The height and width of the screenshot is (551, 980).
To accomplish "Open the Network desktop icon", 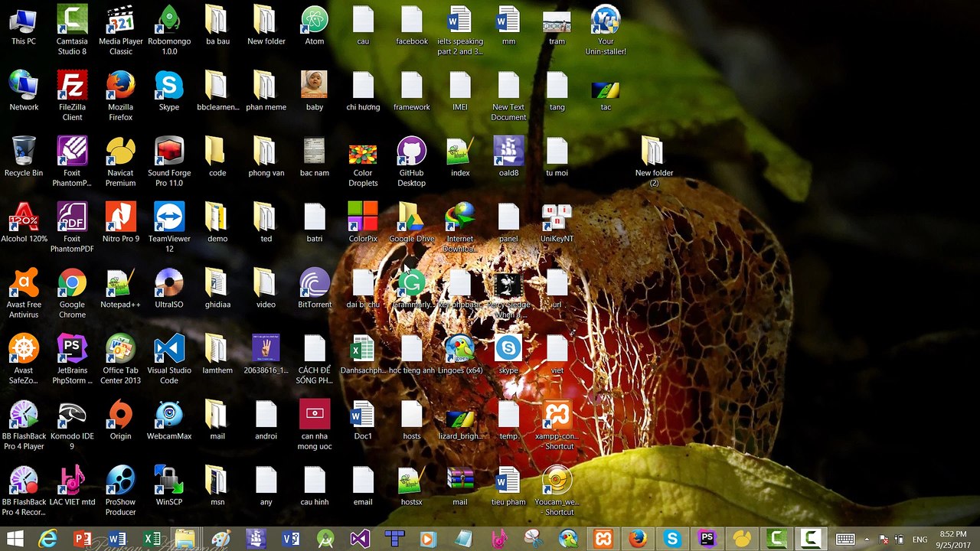I will click(24, 91).
